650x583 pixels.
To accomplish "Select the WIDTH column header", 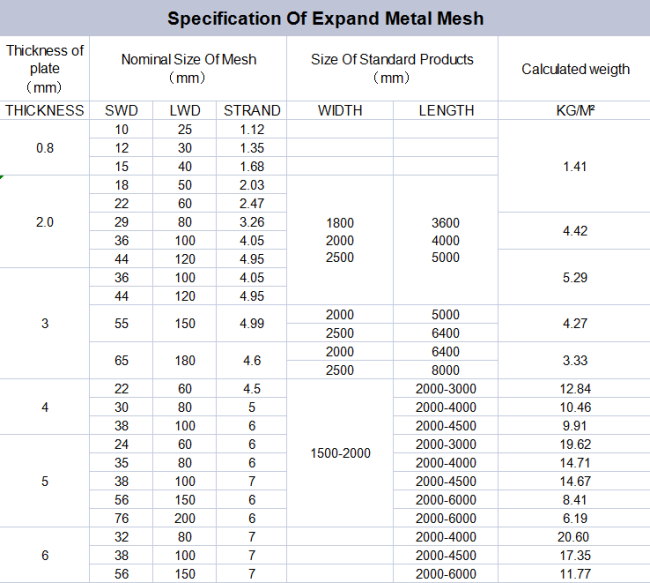I will [x=340, y=111].
